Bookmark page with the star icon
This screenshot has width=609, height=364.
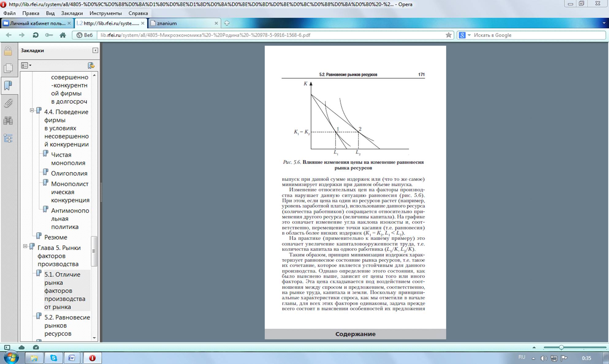[x=448, y=35]
